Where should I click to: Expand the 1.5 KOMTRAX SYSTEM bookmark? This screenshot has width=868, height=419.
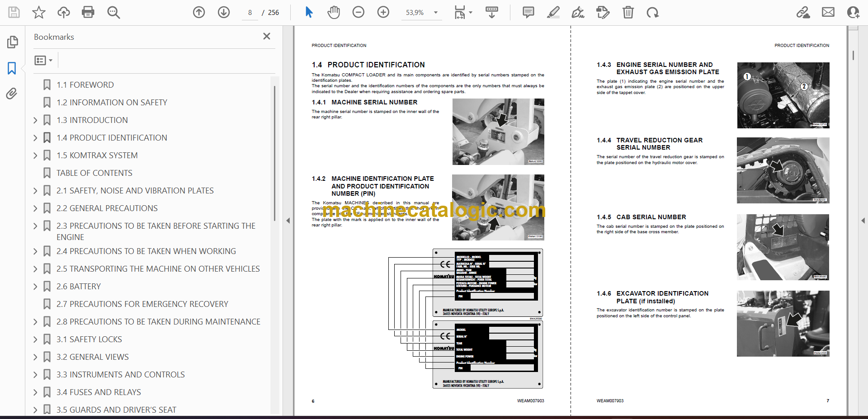[35, 155]
